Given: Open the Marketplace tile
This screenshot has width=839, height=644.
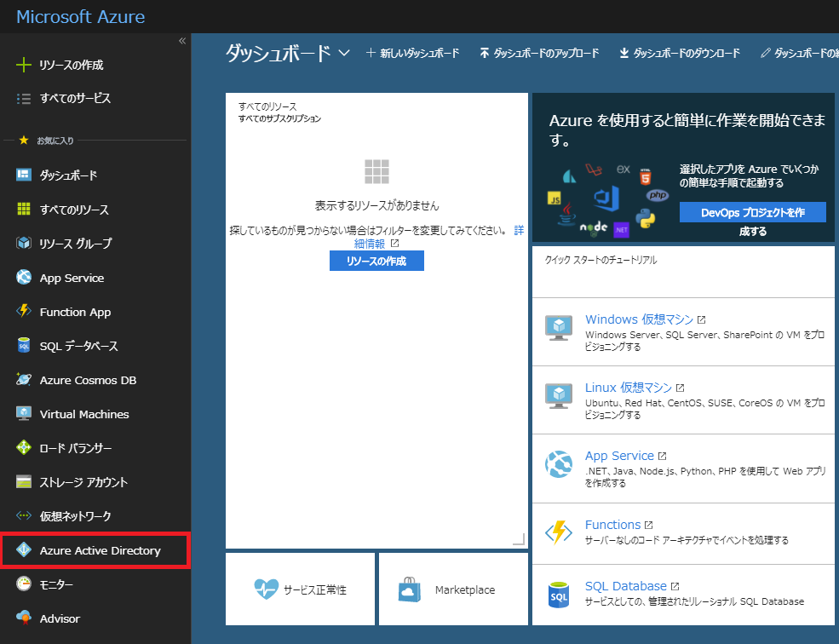Looking at the screenshot, I should tap(453, 589).
